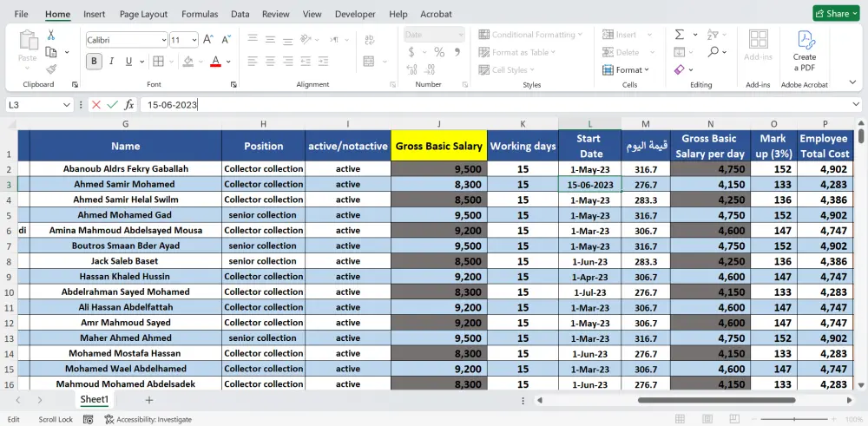Select the Format Painter brush
This screenshot has height=426, width=868.
pos(51,69)
